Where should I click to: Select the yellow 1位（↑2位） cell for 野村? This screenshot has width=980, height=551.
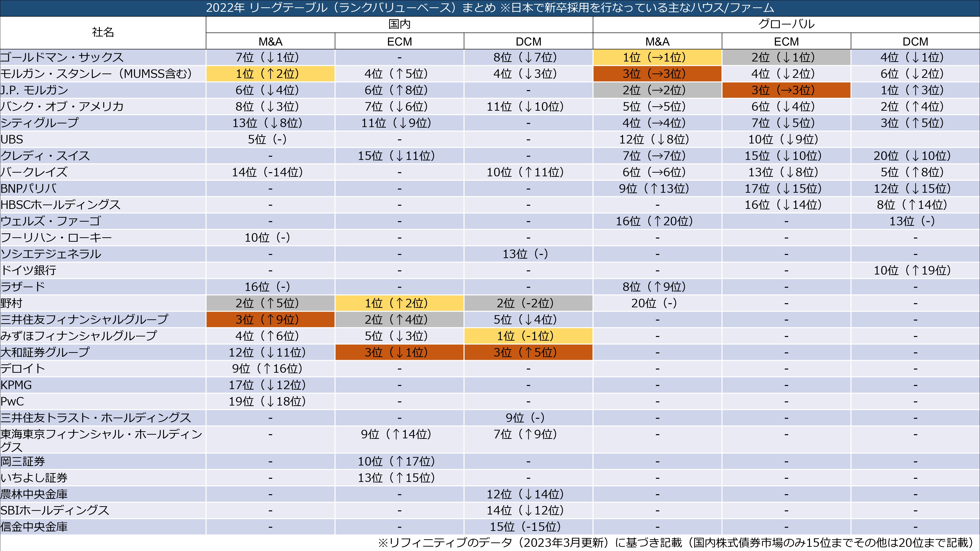click(399, 303)
